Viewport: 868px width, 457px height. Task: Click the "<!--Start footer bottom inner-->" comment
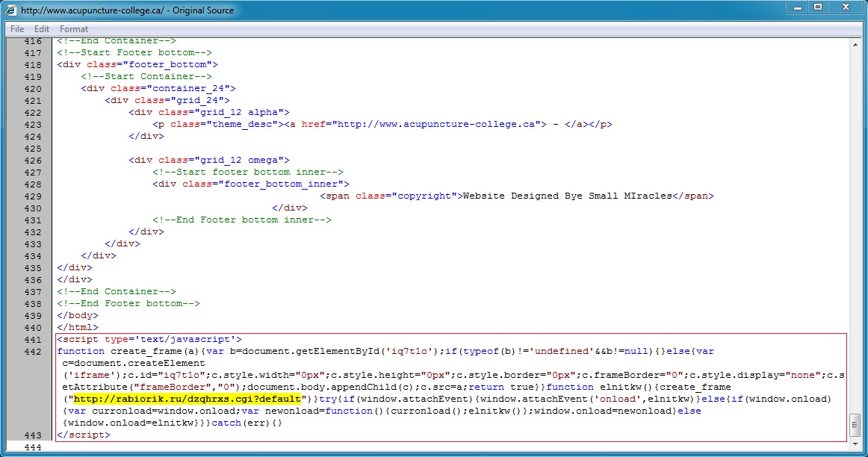pyautogui.click(x=248, y=172)
